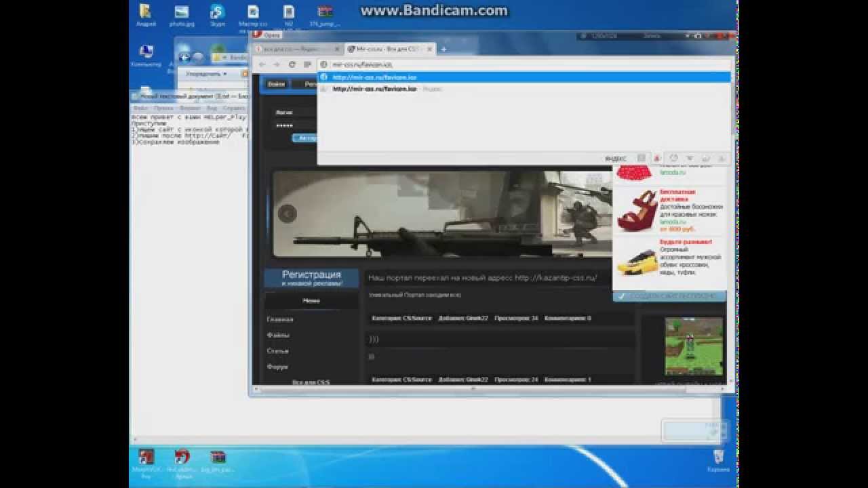
Task: Select highlighted favicon.ico URL suggestion
Action: click(525, 77)
